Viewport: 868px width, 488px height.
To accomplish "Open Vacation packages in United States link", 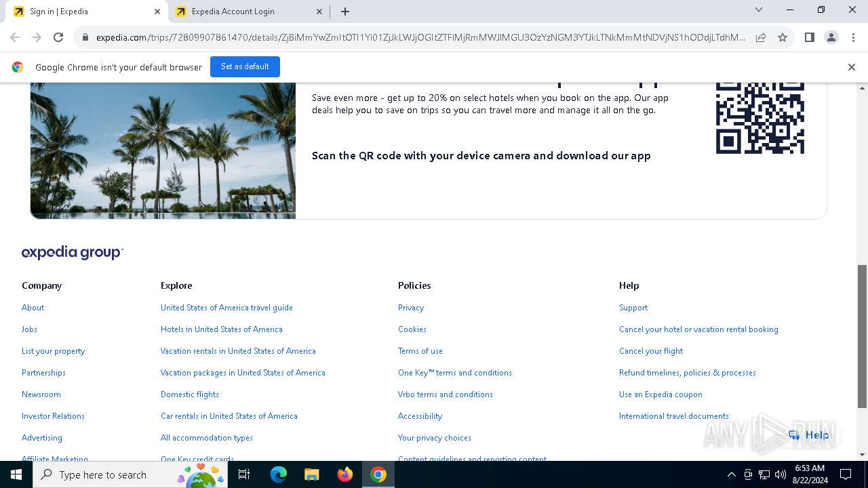I will coord(243,373).
